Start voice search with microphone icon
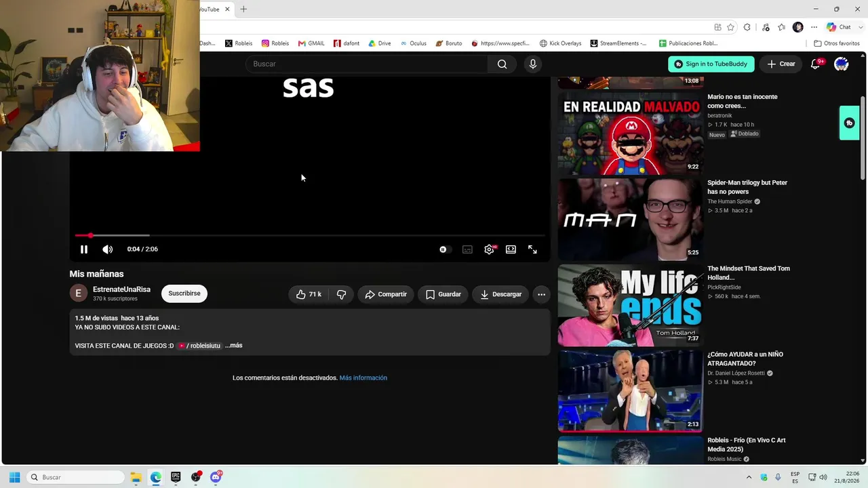Image resolution: width=868 pixels, height=488 pixels. click(x=533, y=64)
